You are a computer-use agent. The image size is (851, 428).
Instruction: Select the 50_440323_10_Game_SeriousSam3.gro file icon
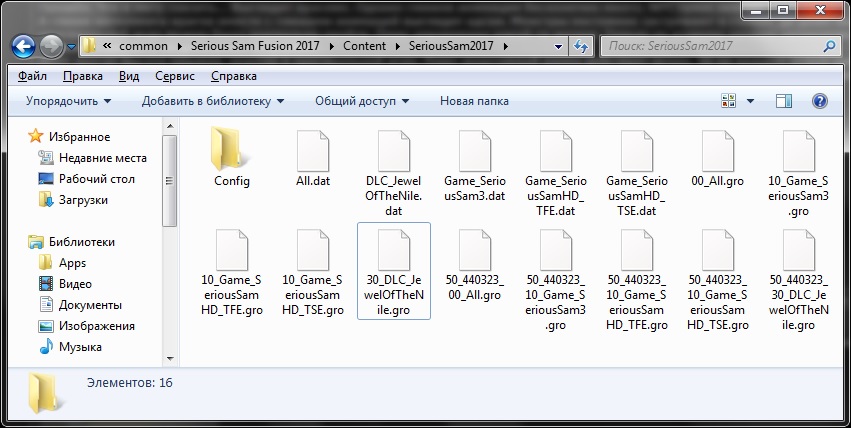[x=556, y=250]
